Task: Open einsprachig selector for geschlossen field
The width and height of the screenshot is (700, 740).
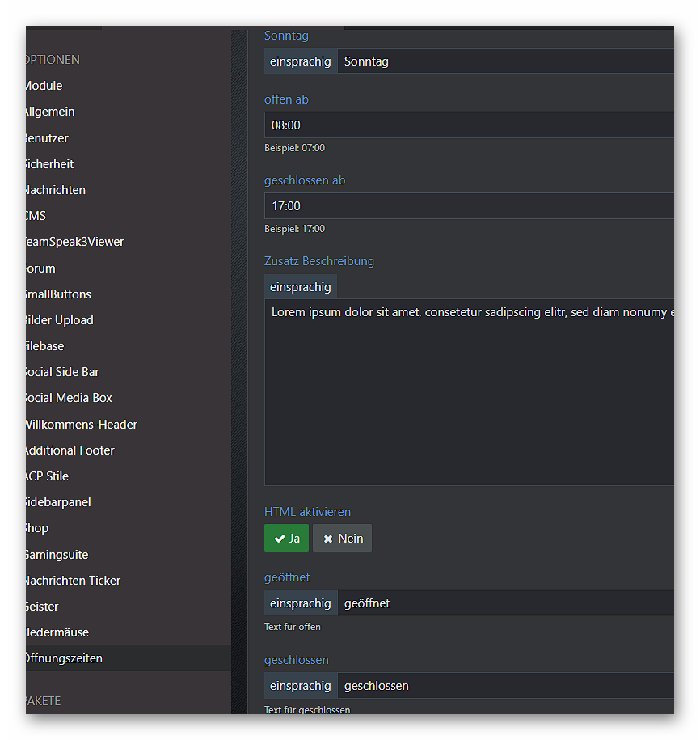Action: pyautogui.click(x=301, y=686)
